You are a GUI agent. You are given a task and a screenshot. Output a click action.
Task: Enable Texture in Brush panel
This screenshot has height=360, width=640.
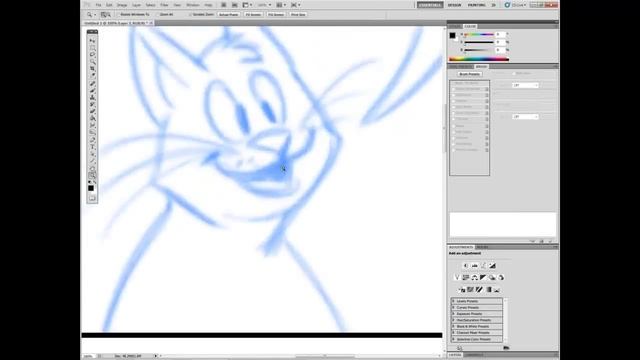pyautogui.click(x=453, y=101)
